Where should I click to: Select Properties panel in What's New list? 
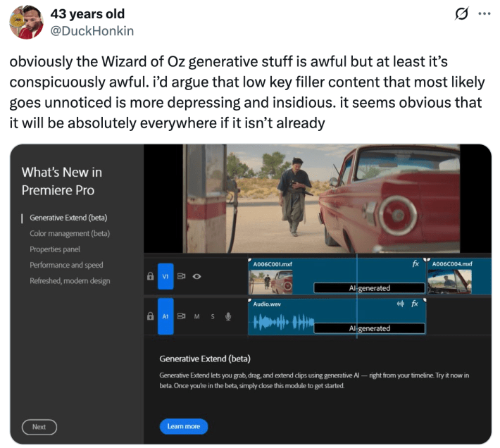point(55,249)
